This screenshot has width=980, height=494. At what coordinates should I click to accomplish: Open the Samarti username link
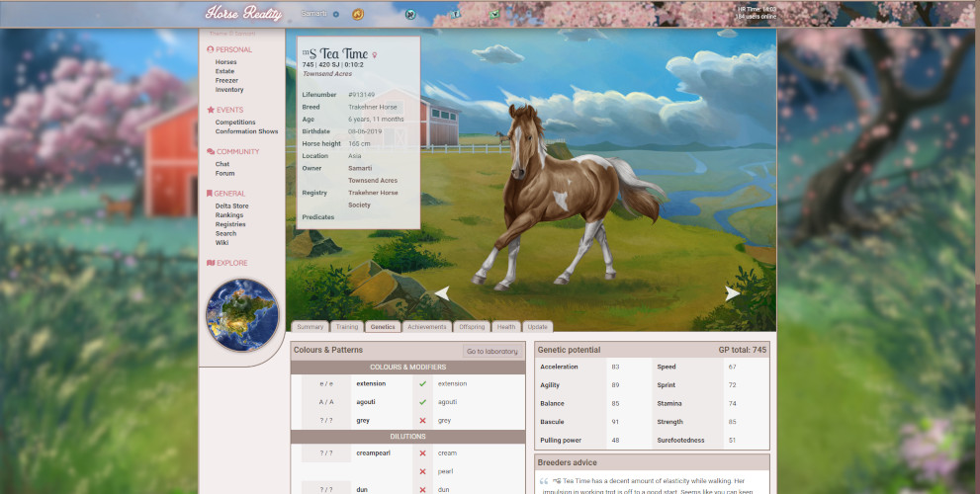pos(313,13)
